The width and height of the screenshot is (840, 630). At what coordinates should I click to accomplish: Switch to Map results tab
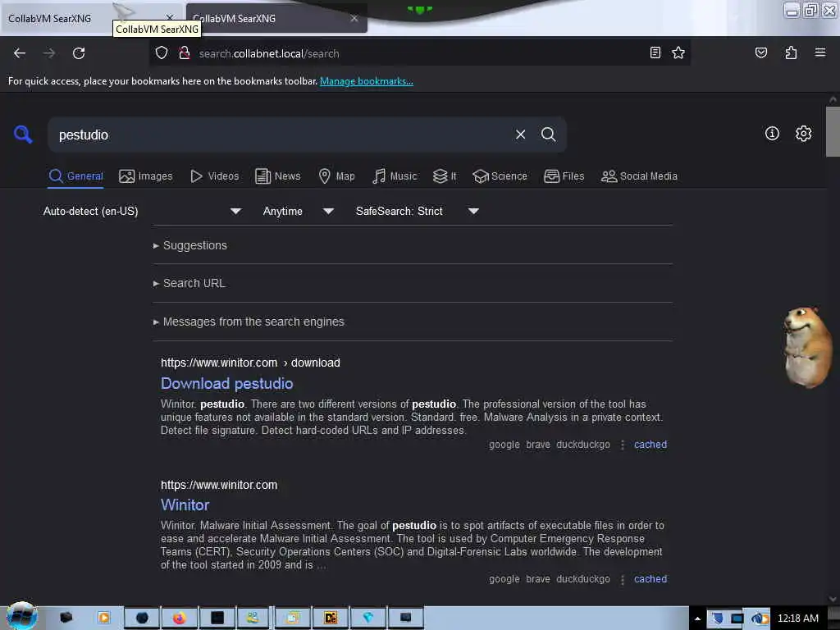[x=336, y=176]
